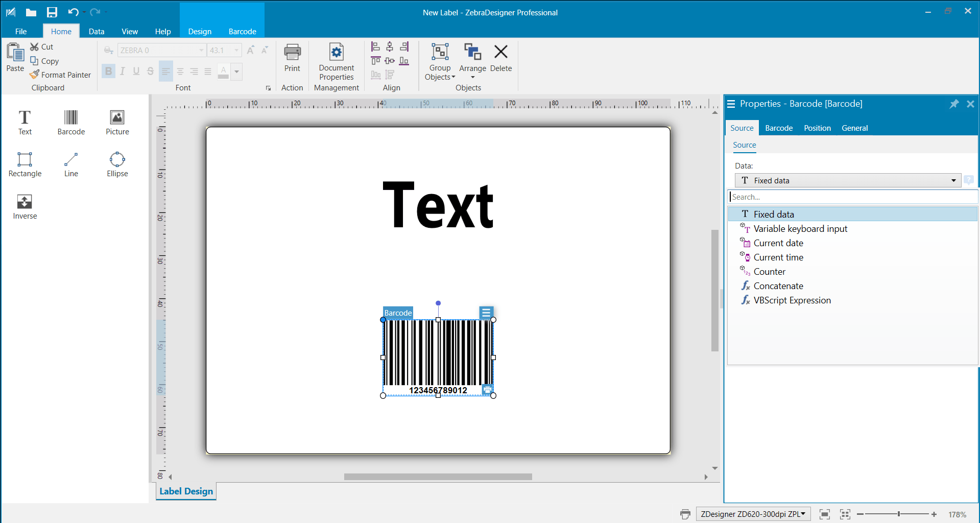Undo the last action
The width and height of the screenshot is (980, 523).
click(x=73, y=12)
